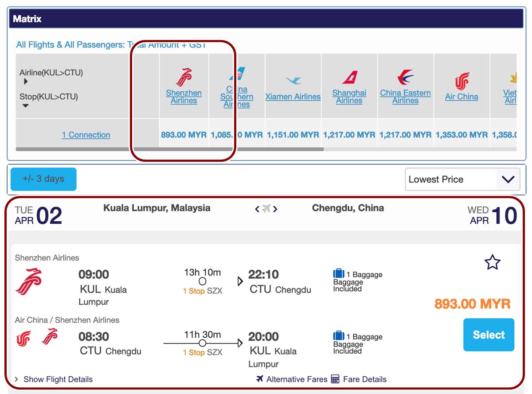Select the 893.00 MYR flight
The height and width of the screenshot is (394, 532).
tap(489, 335)
